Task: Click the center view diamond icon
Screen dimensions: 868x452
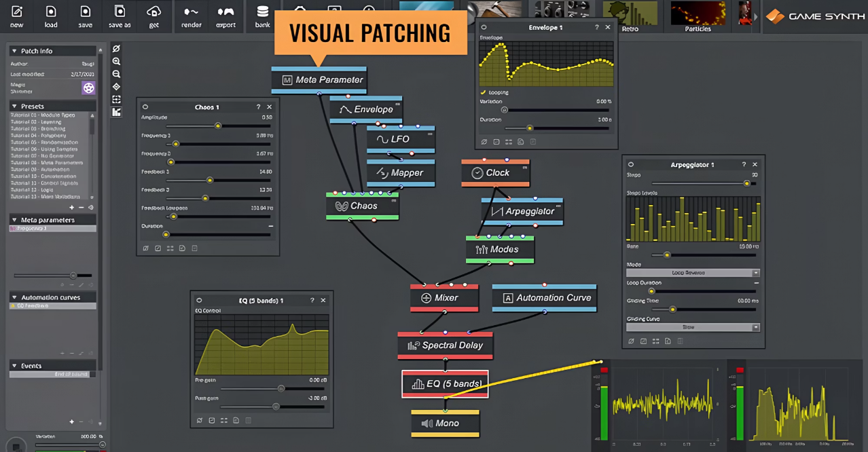Action: coord(116,87)
